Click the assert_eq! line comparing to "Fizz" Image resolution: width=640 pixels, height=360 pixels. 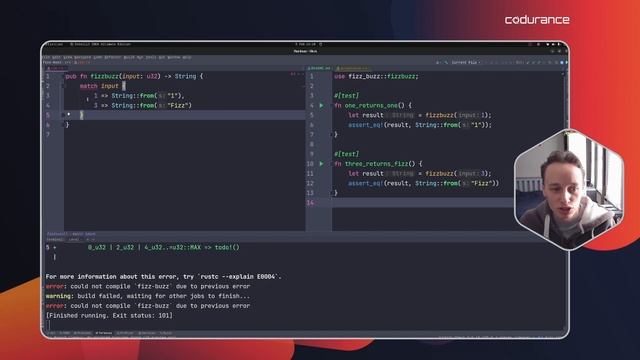point(424,184)
